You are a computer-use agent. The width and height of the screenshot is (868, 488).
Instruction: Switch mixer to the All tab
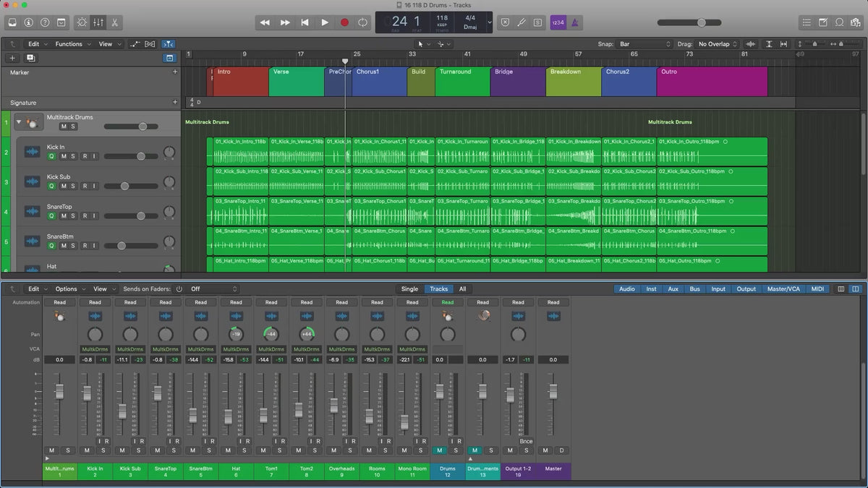click(x=462, y=289)
